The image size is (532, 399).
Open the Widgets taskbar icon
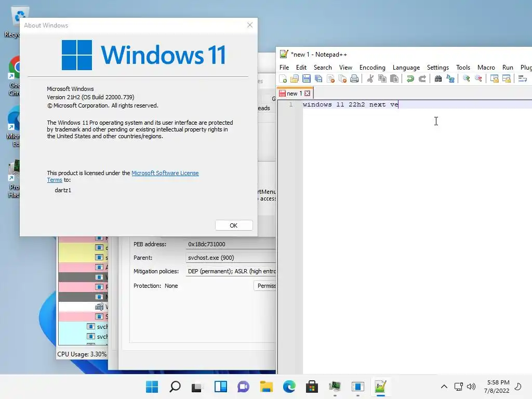pos(220,387)
